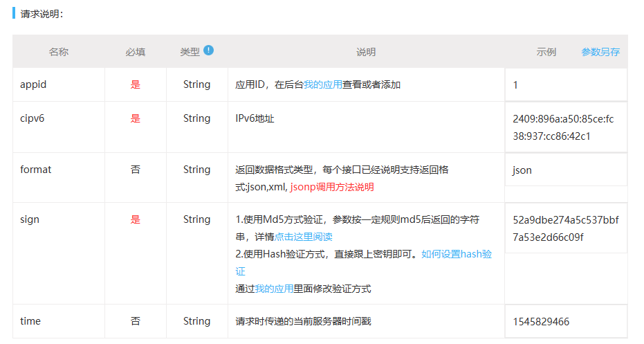Select the cipv6 parameter name cell
Screen dimensions: 644x344
click(59, 127)
